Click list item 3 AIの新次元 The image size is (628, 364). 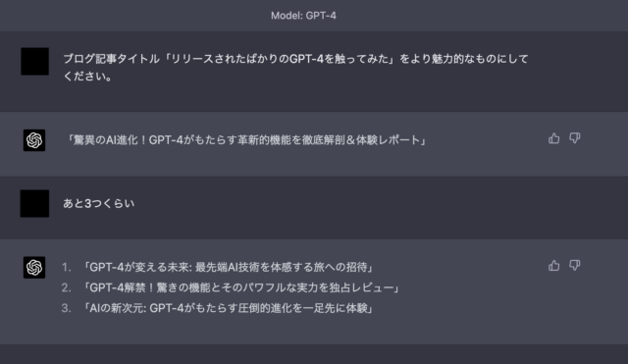227,308
